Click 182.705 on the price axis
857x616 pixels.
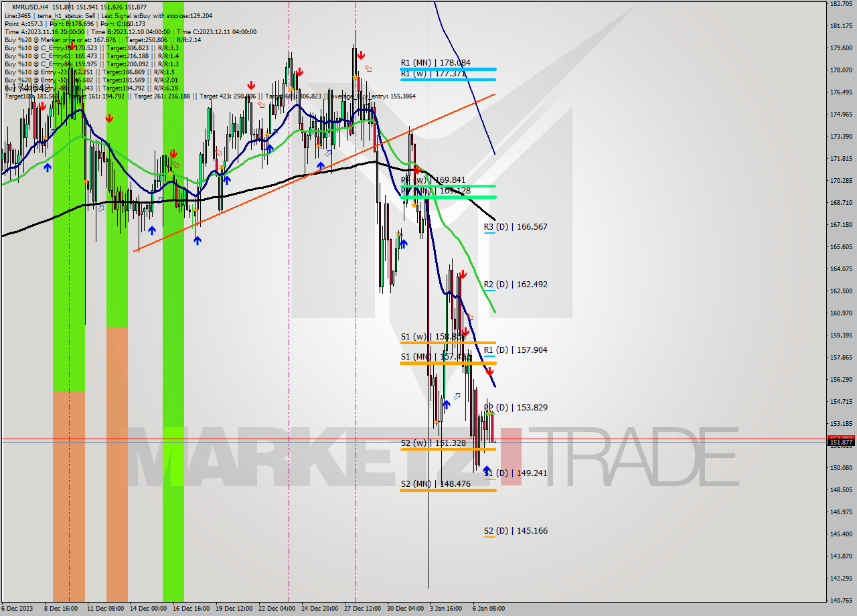click(840, 4)
